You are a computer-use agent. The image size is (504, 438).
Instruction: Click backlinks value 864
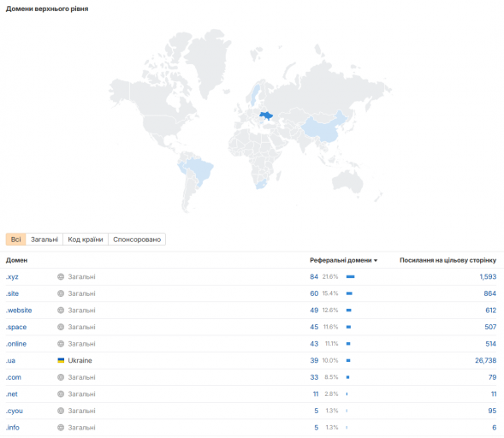click(489, 293)
